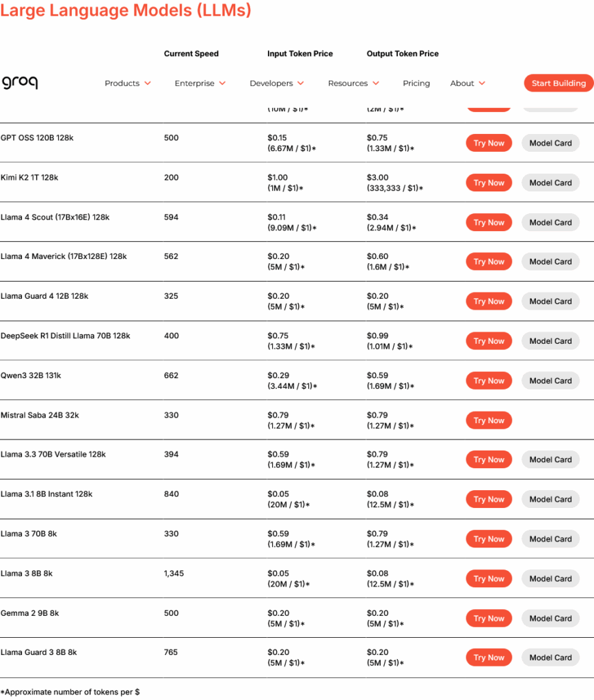Click the Output Token Price column header

pos(403,53)
